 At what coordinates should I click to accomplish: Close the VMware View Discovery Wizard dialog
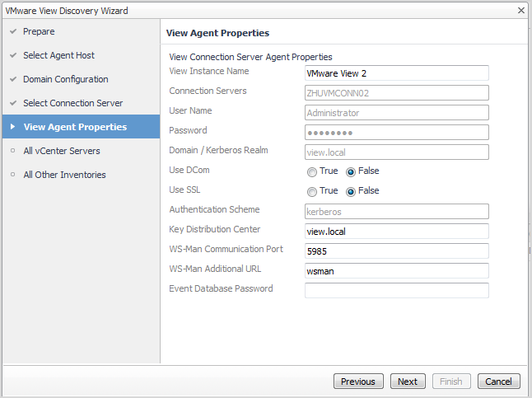coord(521,11)
